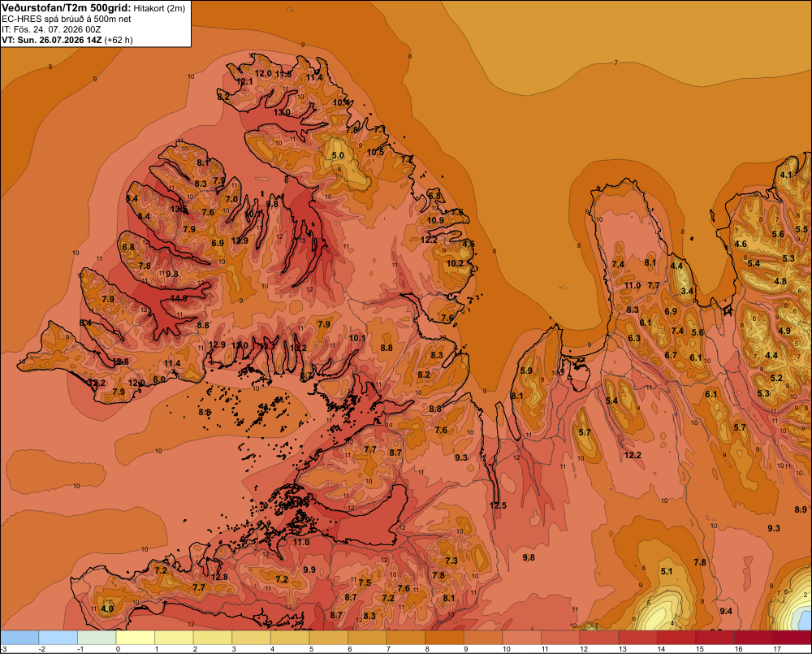Select the legend swatch between 12 and 13
The width and height of the screenshot is (812, 654).
[599, 637]
